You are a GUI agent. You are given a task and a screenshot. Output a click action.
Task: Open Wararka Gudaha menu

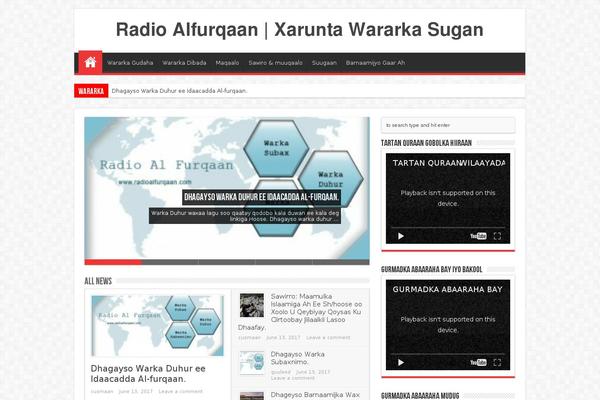130,63
